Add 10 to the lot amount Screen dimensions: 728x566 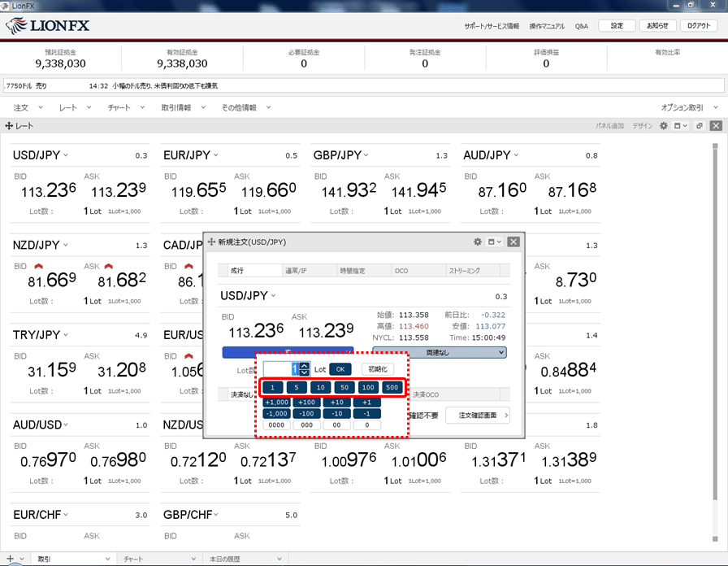pos(336,402)
